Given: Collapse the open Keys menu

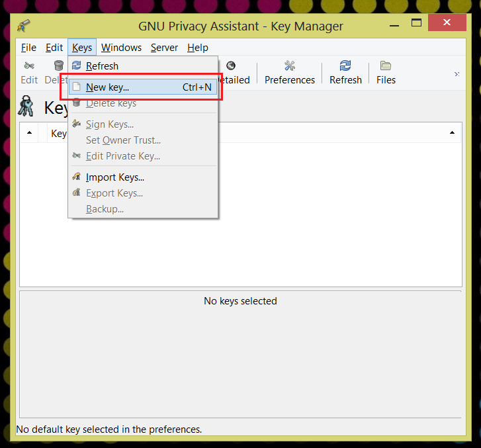Looking at the screenshot, I should click(x=82, y=48).
